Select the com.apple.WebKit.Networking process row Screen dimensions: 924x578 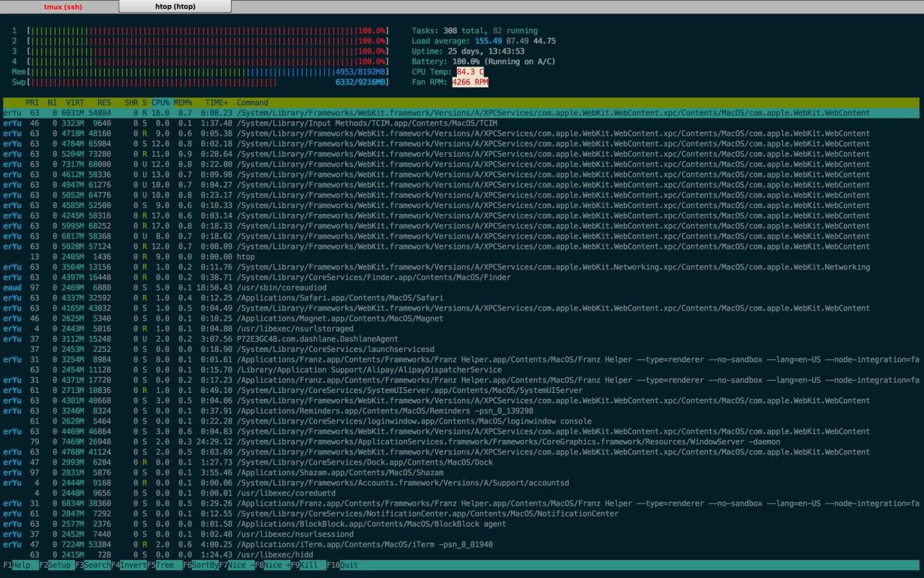point(462,267)
